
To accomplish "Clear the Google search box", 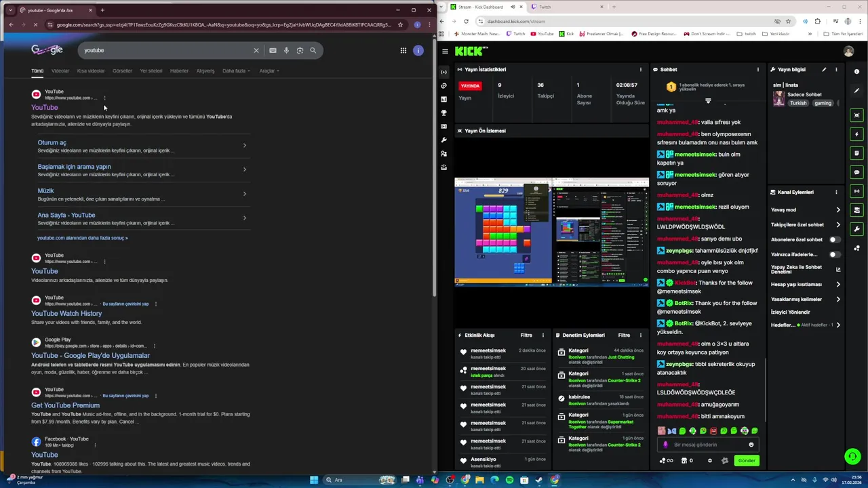I will 256,50.
